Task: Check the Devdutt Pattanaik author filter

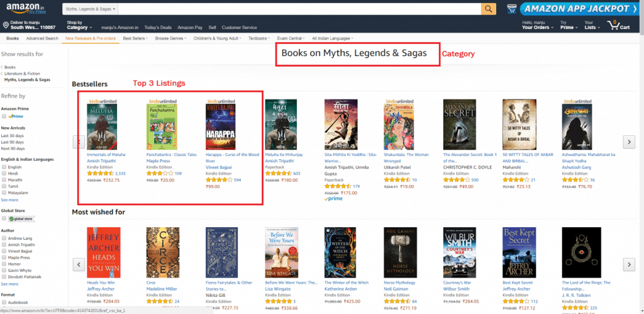Action: click(4, 277)
